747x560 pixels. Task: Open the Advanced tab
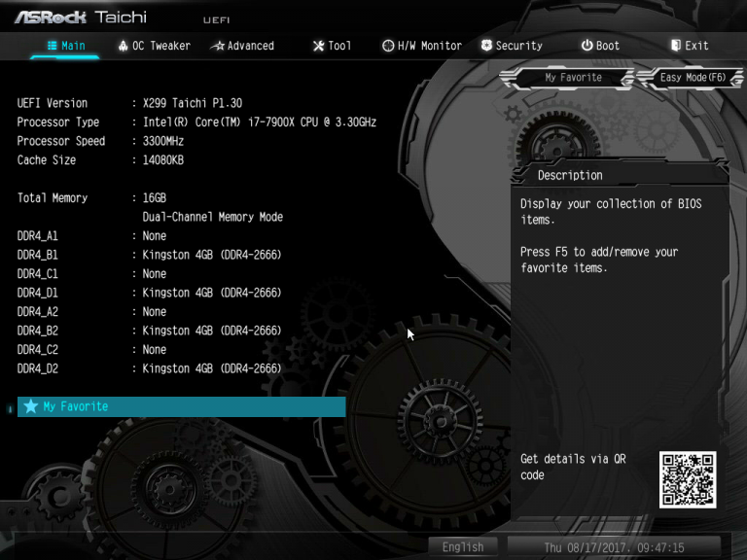click(242, 46)
